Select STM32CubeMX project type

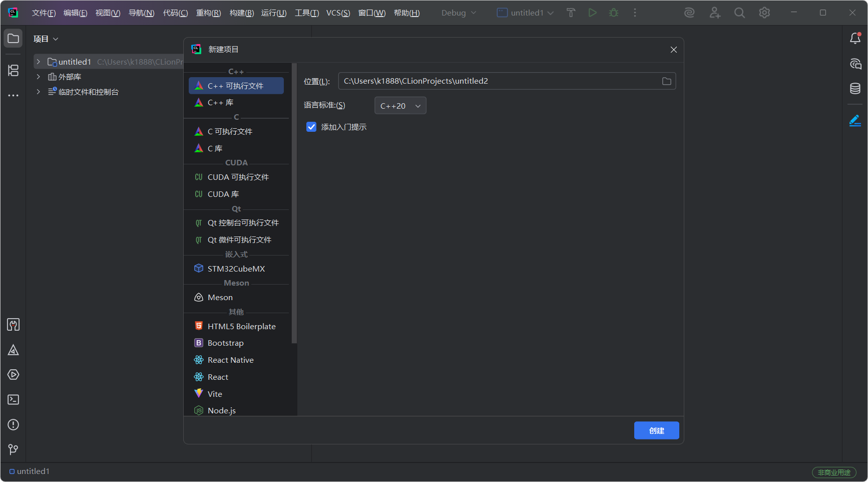236,269
